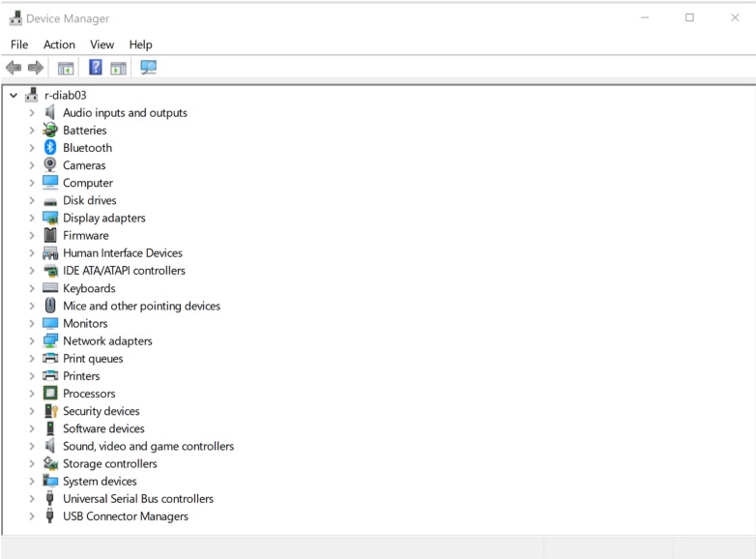Screen dimensions: 756x559
Task: Select the Batteries tree item
Action: point(85,131)
